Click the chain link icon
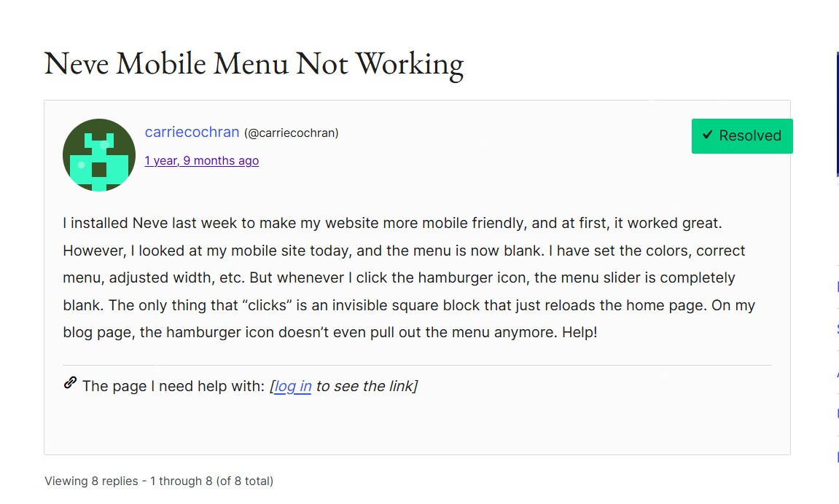This screenshot has height=504, width=839. pyautogui.click(x=71, y=383)
